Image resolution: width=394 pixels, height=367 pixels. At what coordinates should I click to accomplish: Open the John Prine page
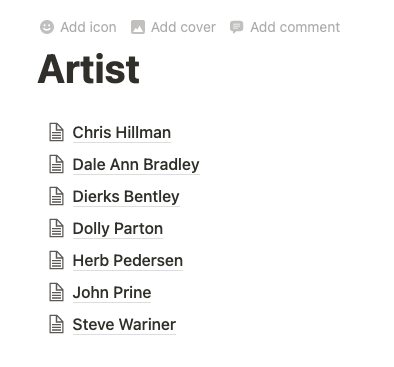(x=112, y=293)
